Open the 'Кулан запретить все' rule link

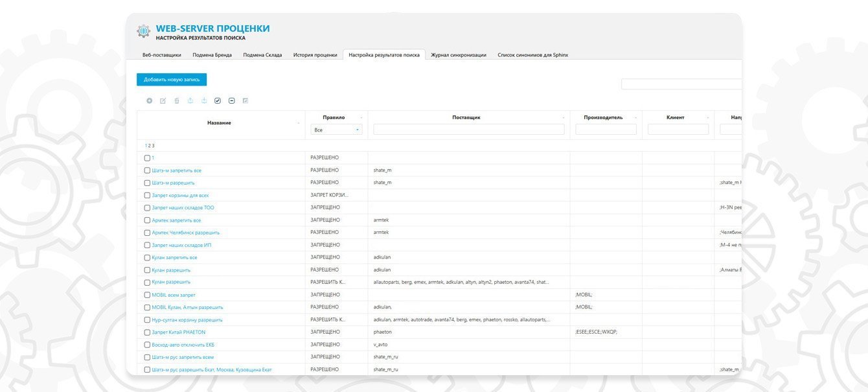(174, 257)
